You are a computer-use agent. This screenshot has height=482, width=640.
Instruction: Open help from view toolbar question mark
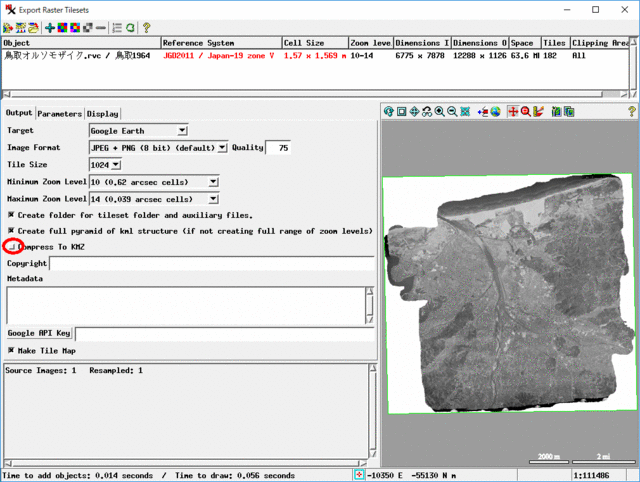632,111
